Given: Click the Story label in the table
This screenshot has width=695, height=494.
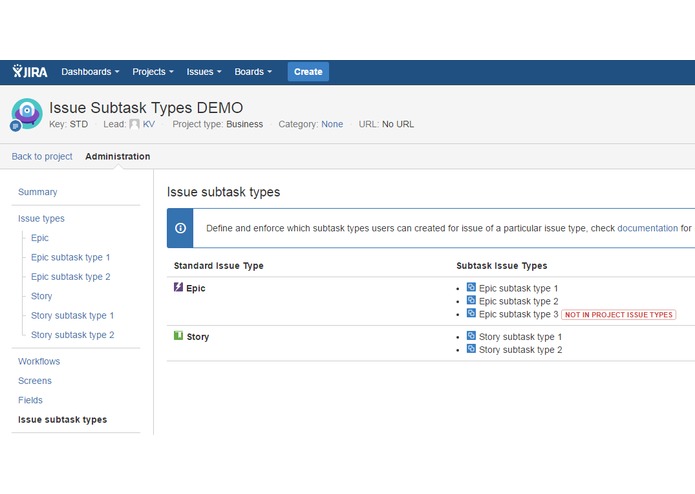Looking at the screenshot, I should pos(198,337).
